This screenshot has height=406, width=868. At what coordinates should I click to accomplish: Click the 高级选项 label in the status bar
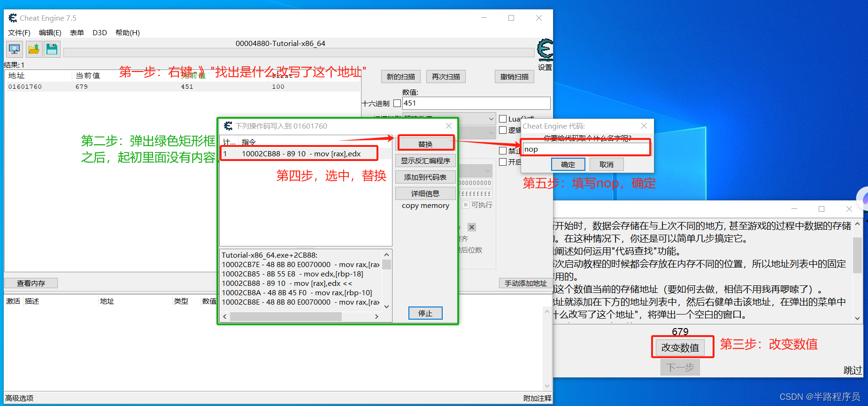coord(19,398)
